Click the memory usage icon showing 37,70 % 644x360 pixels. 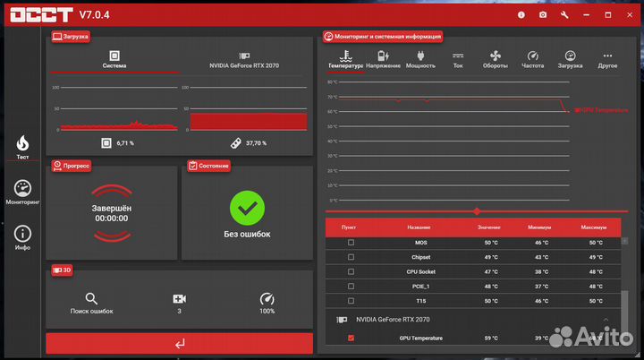pos(236,143)
